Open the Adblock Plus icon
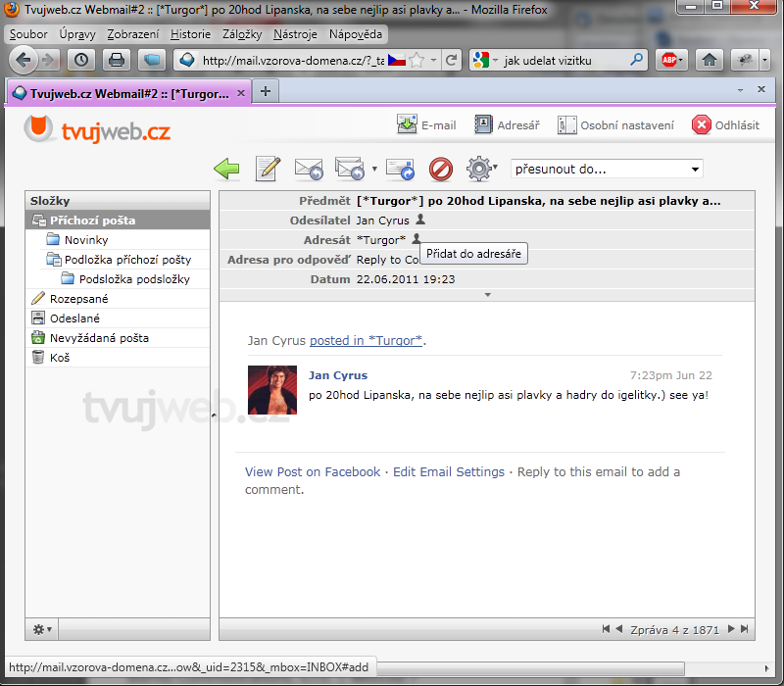The height and width of the screenshot is (686, 784). pyautogui.click(x=670, y=60)
